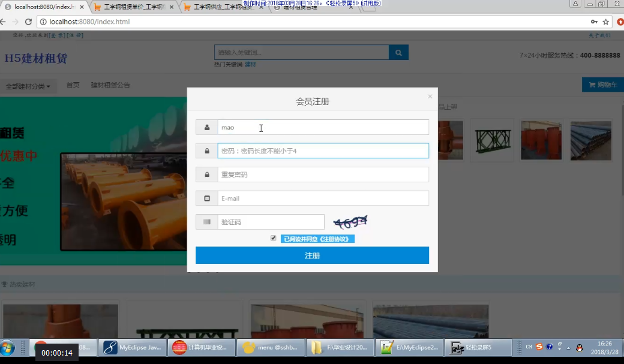Open the Windows Start menu
The width and height of the screenshot is (624, 364).
(x=8, y=348)
